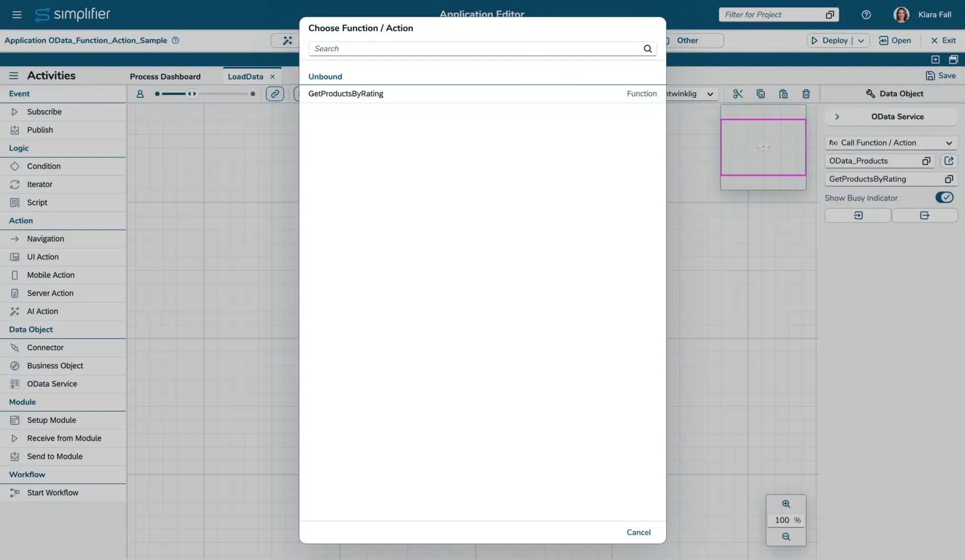The image size is (965, 560).
Task: Click the help question mark icon
Action: [x=866, y=15]
